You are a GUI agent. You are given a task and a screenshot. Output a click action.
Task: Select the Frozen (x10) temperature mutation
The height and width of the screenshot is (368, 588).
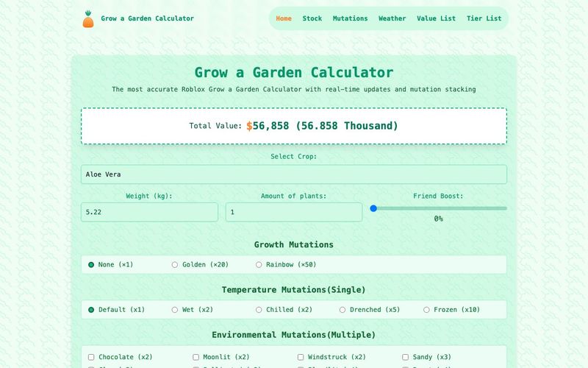pos(426,310)
